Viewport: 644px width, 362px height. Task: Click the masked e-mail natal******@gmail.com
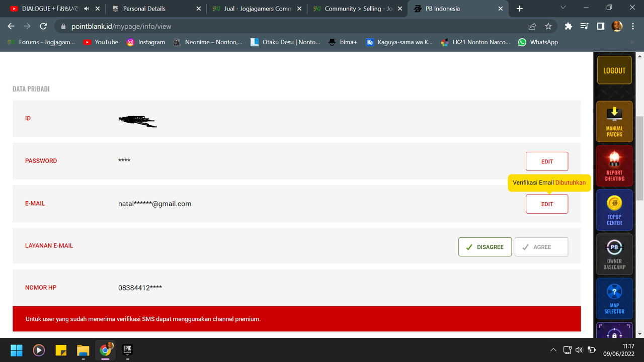coord(154,204)
